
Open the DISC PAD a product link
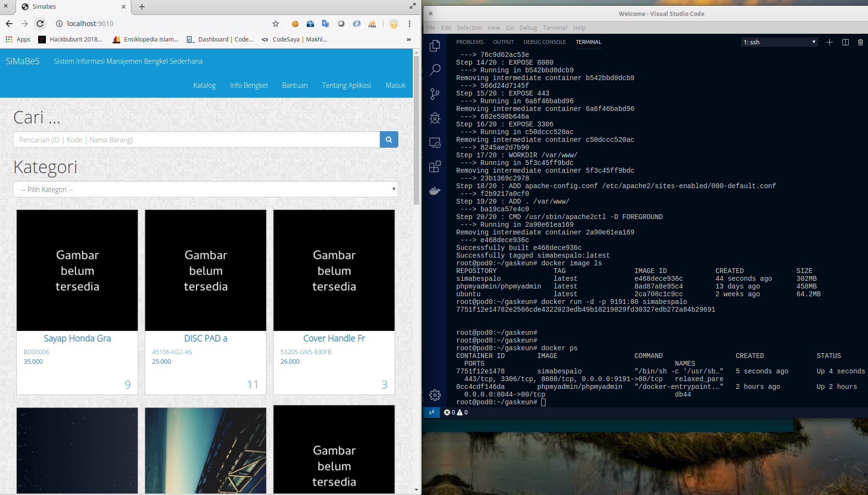coord(206,339)
